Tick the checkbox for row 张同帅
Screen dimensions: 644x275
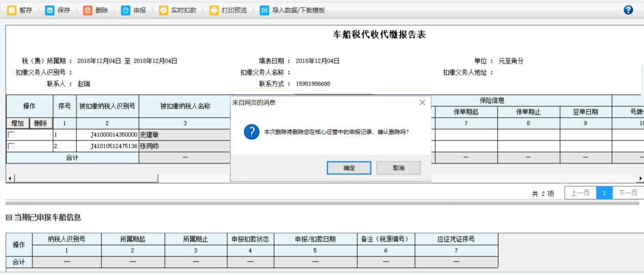(11, 146)
